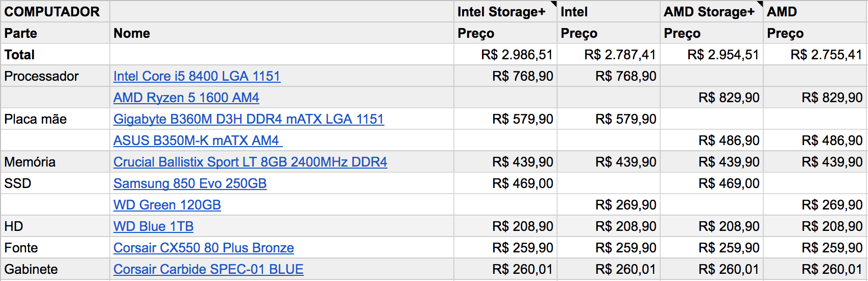The image size is (868, 281).
Task: Select the Nome column header cell
Action: [282, 33]
